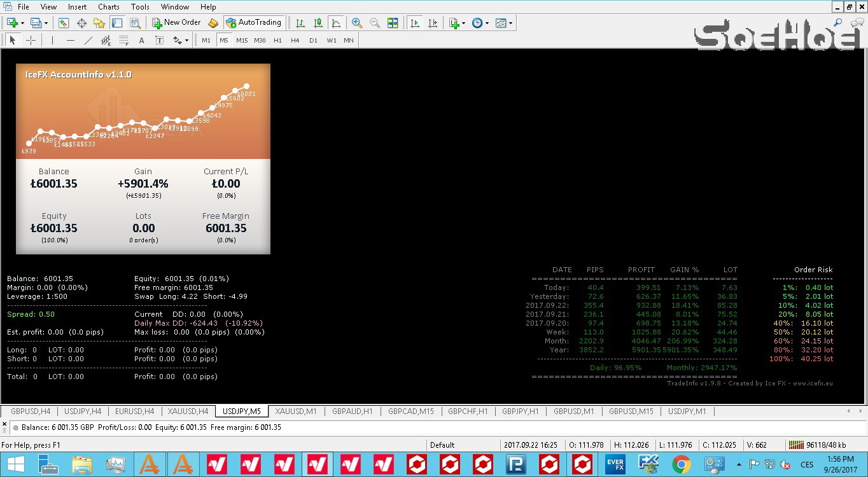Viewport: 868px width, 477px height.
Task: Select the Draw Text label tool
Action: point(141,40)
